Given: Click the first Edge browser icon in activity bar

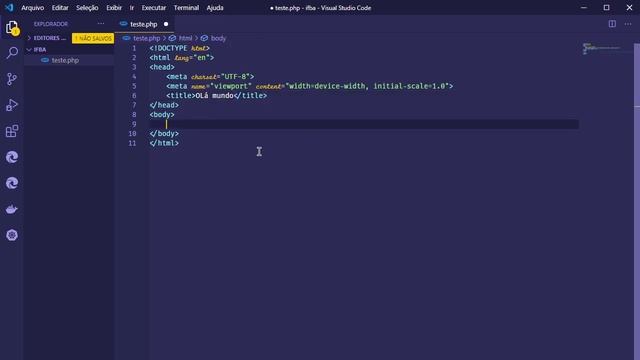Looking at the screenshot, I should (12, 157).
